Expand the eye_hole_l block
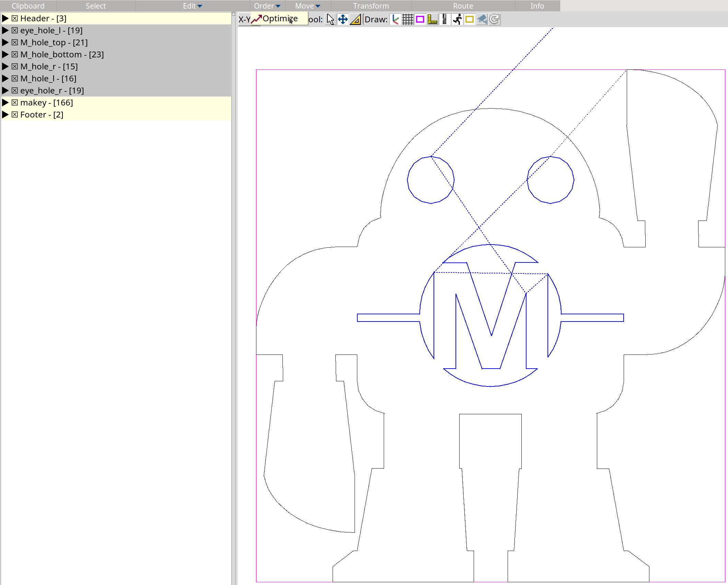 pos(5,31)
